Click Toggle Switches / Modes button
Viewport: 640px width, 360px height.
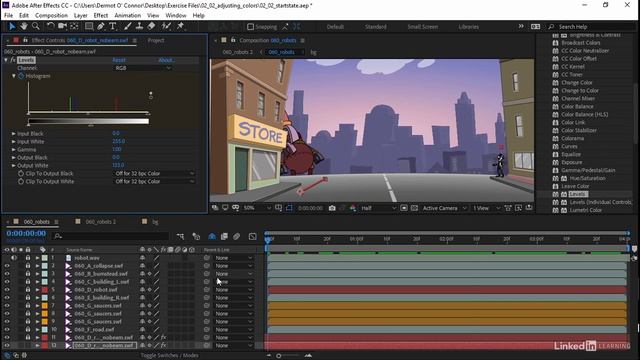169,356
